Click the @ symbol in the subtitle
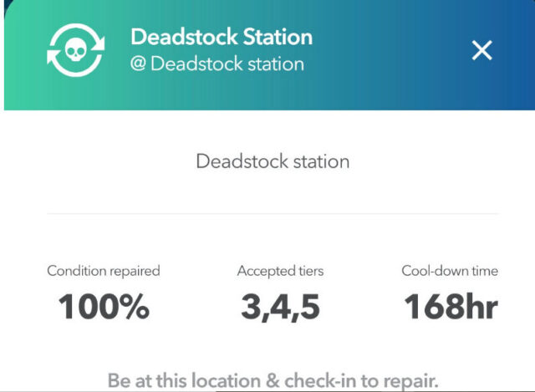 click(x=138, y=64)
